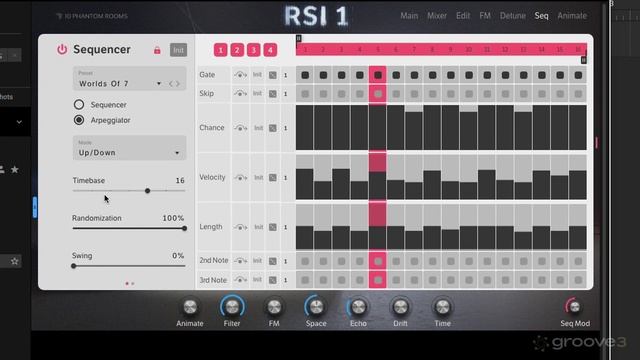
Task: Select sequencer pattern 2
Action: click(237, 50)
